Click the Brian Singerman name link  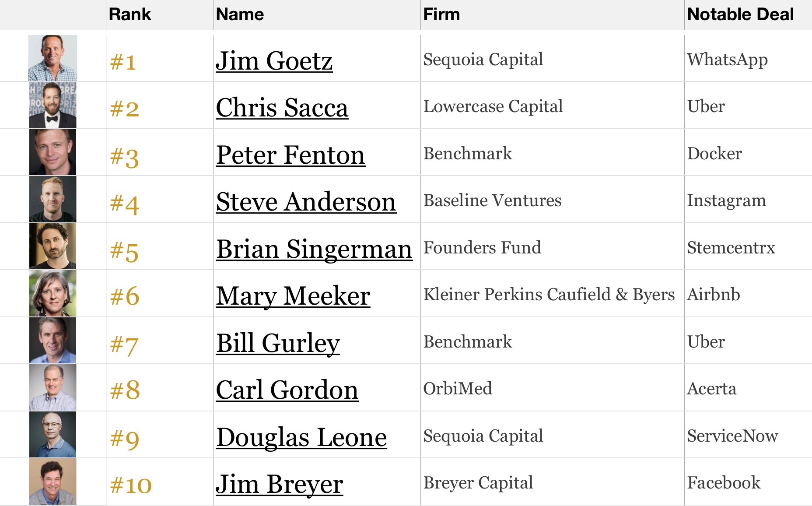[x=314, y=249]
